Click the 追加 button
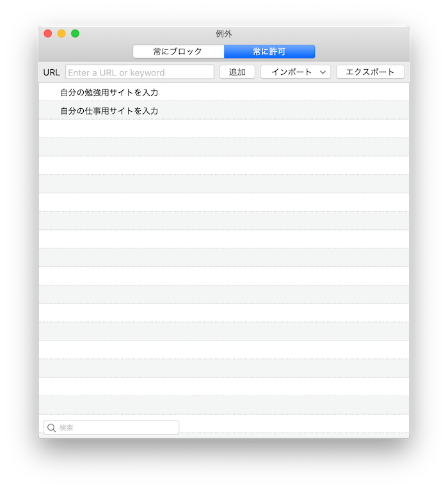Viewport: 448px width, 489px height. point(237,72)
